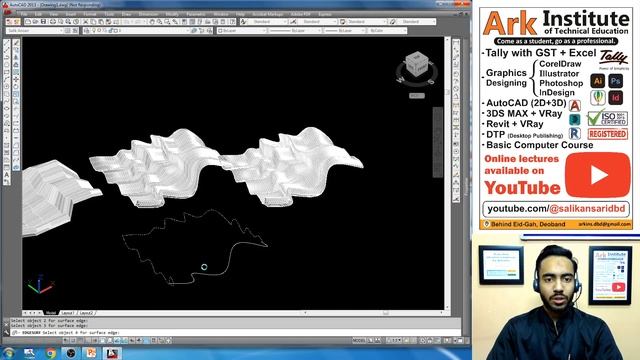
Task: Click the command line customize wrench icon
Action: coord(7,333)
